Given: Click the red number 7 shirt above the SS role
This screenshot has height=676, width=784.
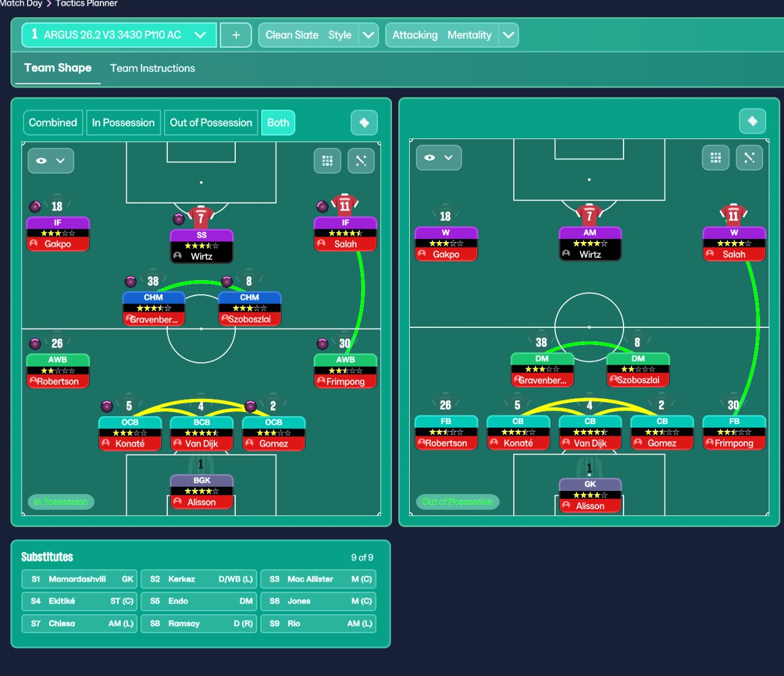Looking at the screenshot, I should click(x=201, y=218).
